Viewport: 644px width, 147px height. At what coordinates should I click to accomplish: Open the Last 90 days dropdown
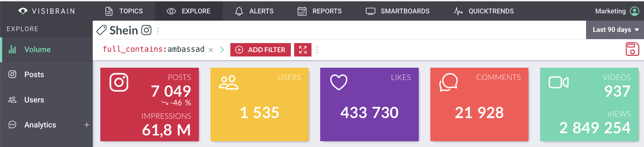(615, 30)
